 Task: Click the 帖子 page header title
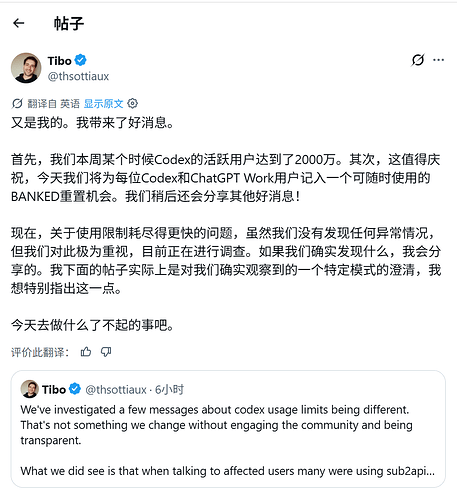point(69,23)
